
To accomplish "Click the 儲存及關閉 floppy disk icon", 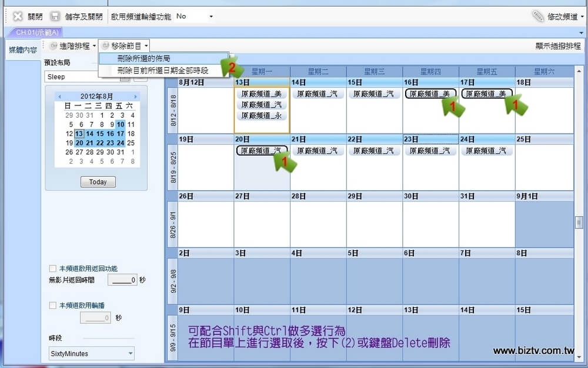I will tap(55, 16).
